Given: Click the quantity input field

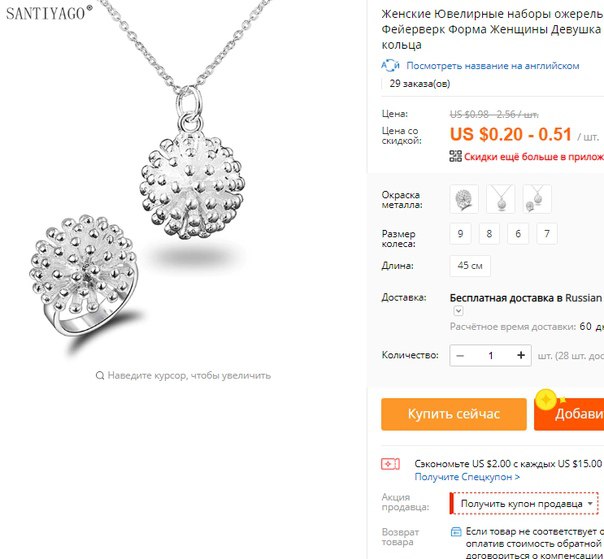Looking at the screenshot, I should coord(490,355).
